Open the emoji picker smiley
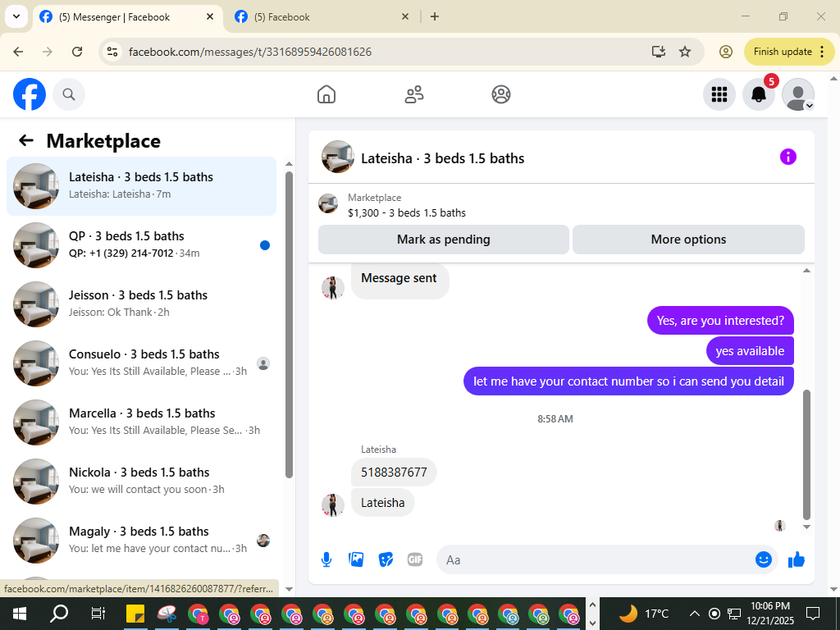The height and width of the screenshot is (630, 840). tap(764, 559)
